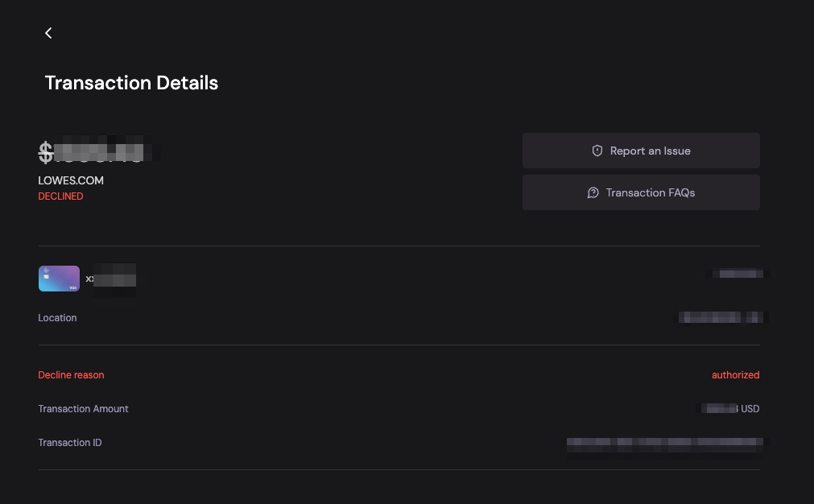Click the Location label
The width and height of the screenshot is (814, 504).
(57, 318)
